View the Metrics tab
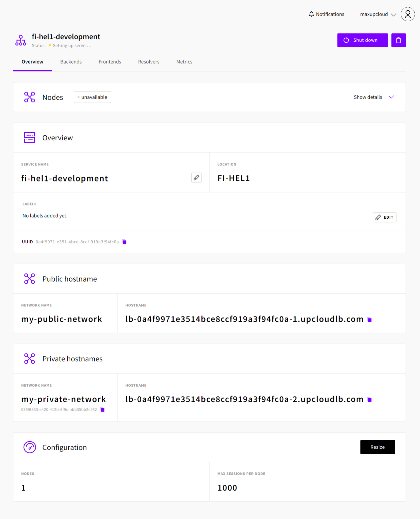The height and width of the screenshot is (519, 420). click(184, 62)
